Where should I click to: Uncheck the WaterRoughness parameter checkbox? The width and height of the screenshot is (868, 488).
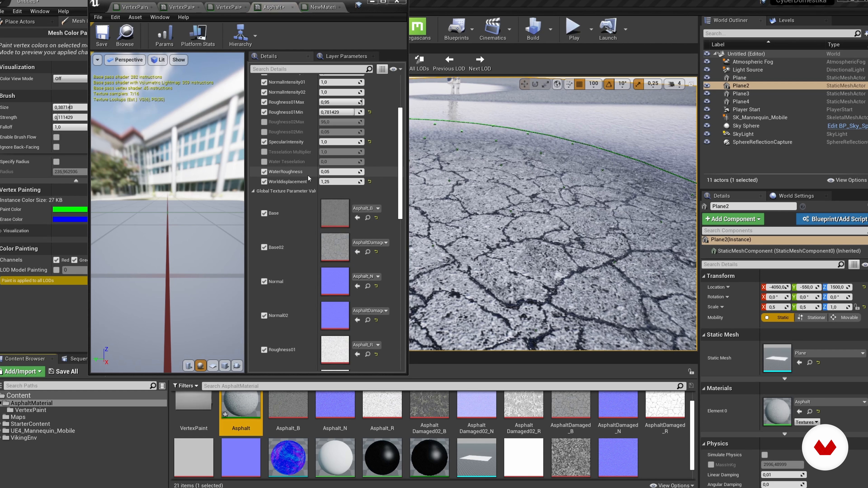click(264, 172)
